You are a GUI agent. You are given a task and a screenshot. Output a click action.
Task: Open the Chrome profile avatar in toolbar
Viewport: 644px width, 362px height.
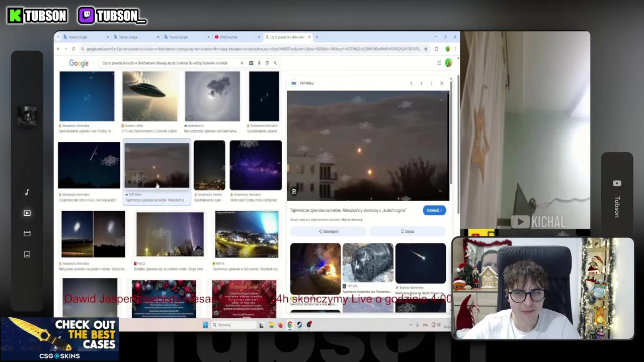447,49
